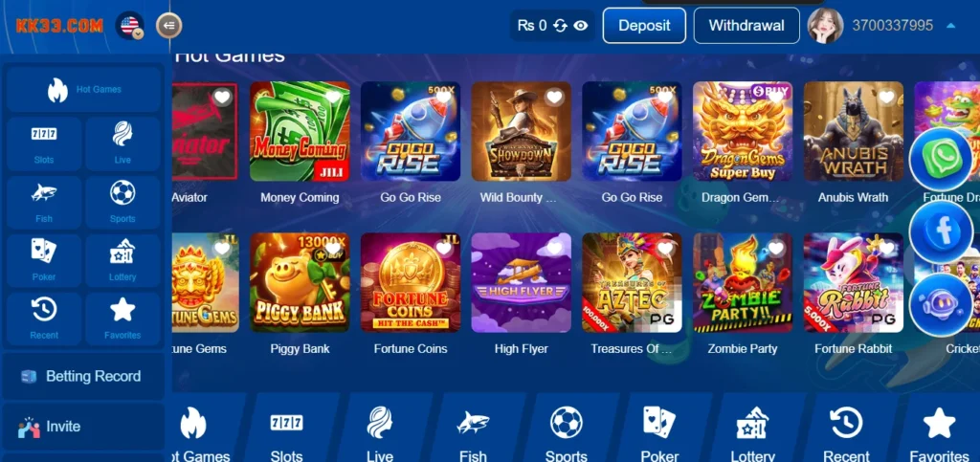Image resolution: width=980 pixels, height=462 pixels.
Task: Open the robot support chat icon
Action: tap(940, 305)
